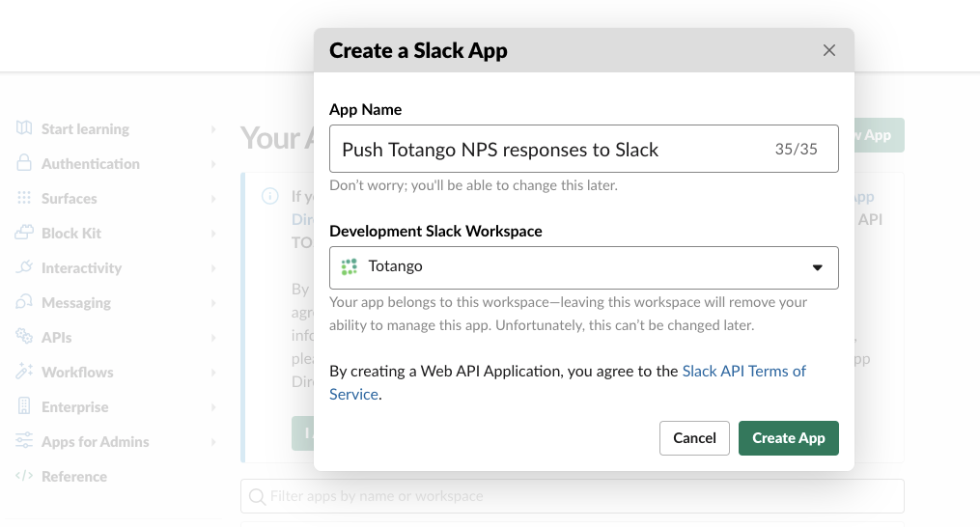The width and height of the screenshot is (980, 527).
Task: Click the green Create App button
Action: point(789,438)
